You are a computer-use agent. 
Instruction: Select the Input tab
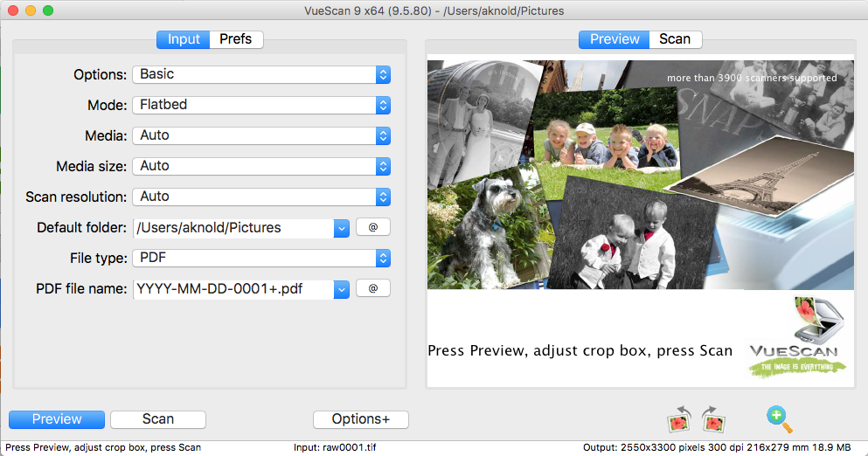[x=184, y=39]
